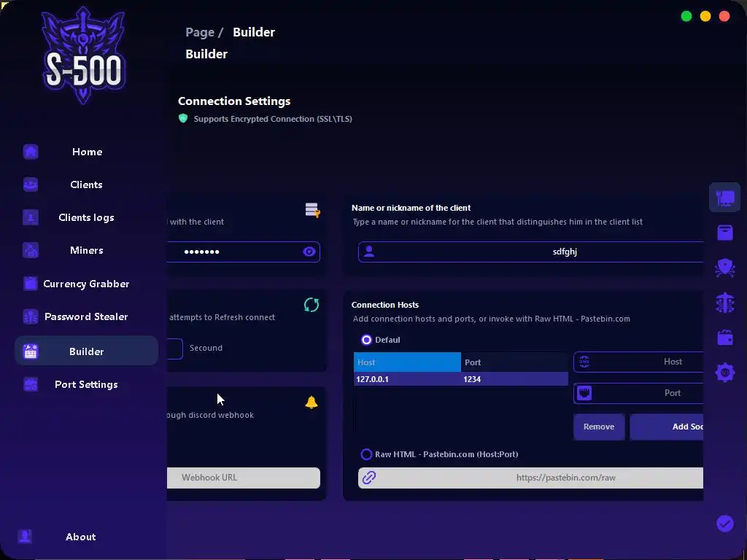This screenshot has width=747, height=560.
Task: Click the Port Settings sidebar icon
Action: pos(31,384)
